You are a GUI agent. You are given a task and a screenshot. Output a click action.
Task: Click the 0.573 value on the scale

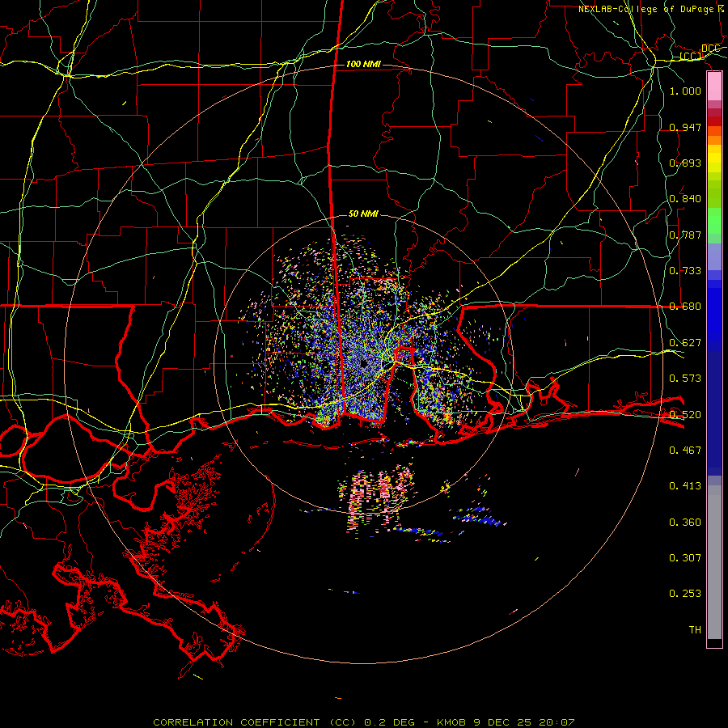[x=685, y=378]
